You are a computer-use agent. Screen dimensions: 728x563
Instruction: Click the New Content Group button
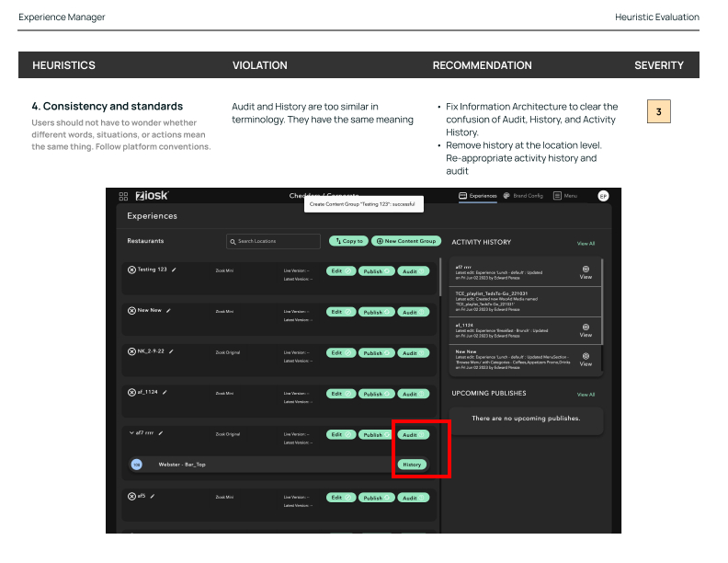point(405,241)
